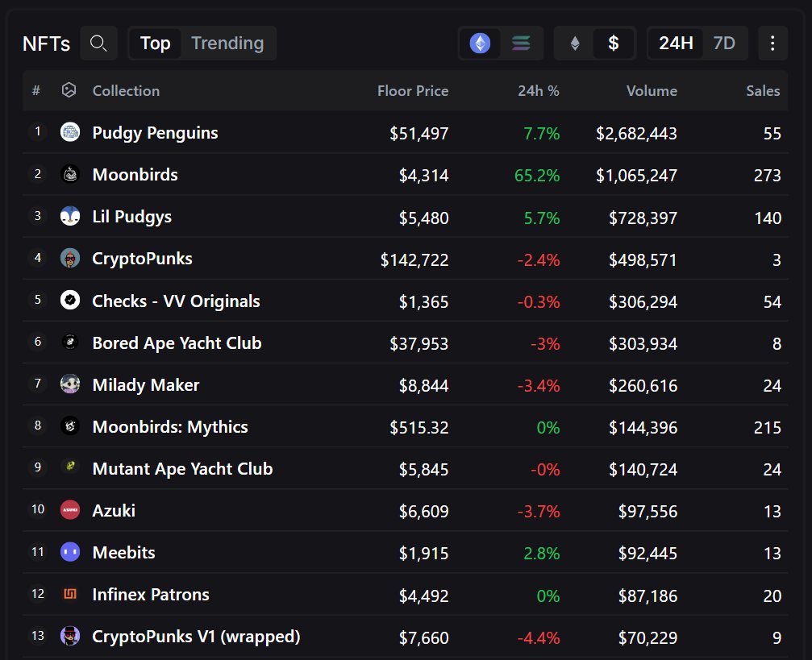Viewport: 812px width, 660px height.
Task: Open the three-dot more options menu
Action: (x=772, y=43)
